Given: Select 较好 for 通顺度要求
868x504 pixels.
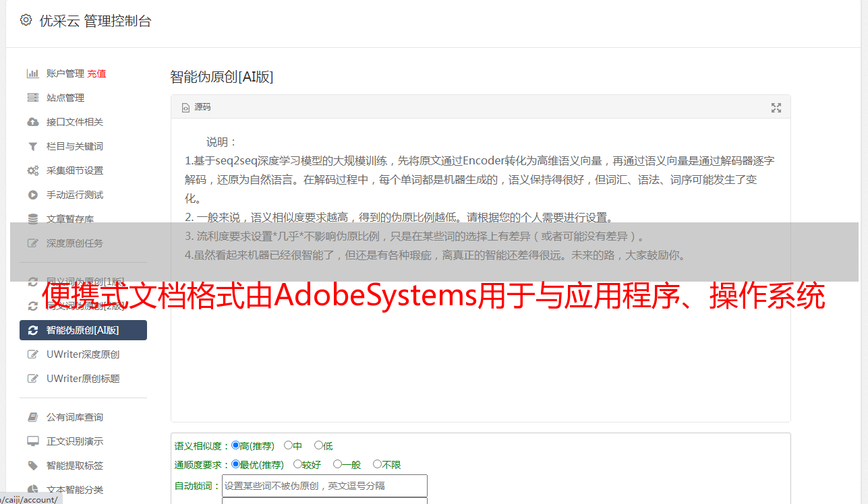Looking at the screenshot, I should click(x=297, y=464).
